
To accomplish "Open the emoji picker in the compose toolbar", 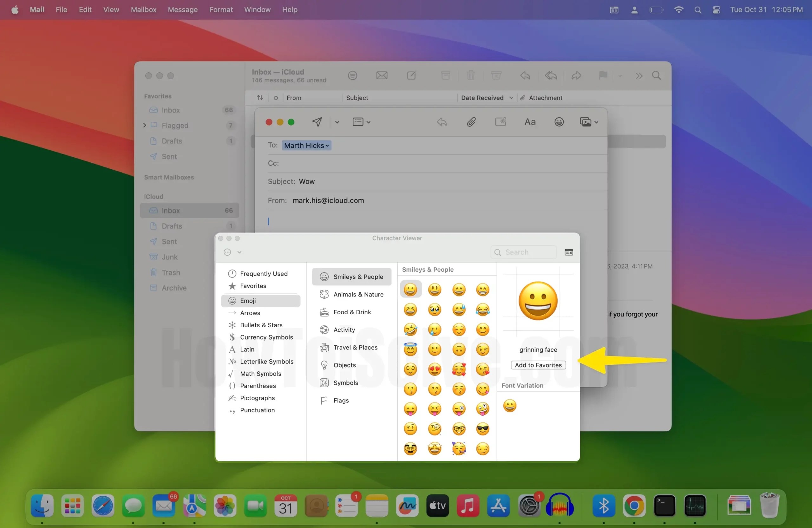I will 559,122.
